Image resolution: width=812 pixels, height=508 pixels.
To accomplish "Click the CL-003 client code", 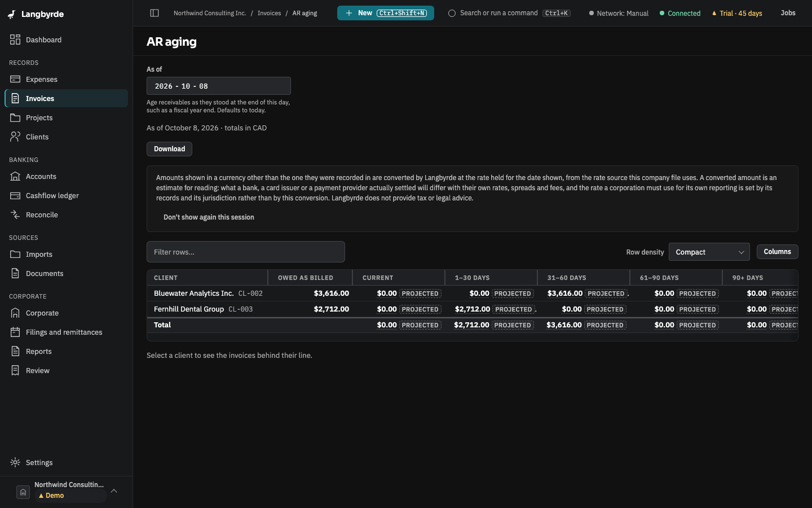I will click(x=241, y=309).
